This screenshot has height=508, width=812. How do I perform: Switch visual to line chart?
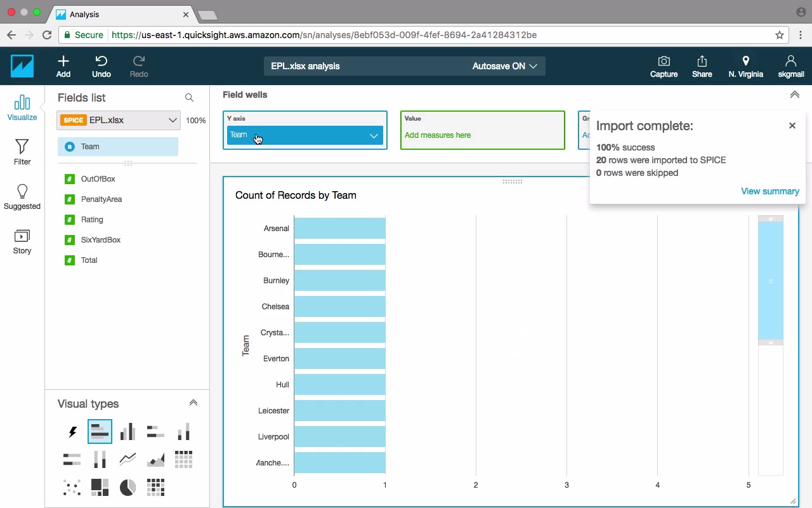click(x=128, y=459)
